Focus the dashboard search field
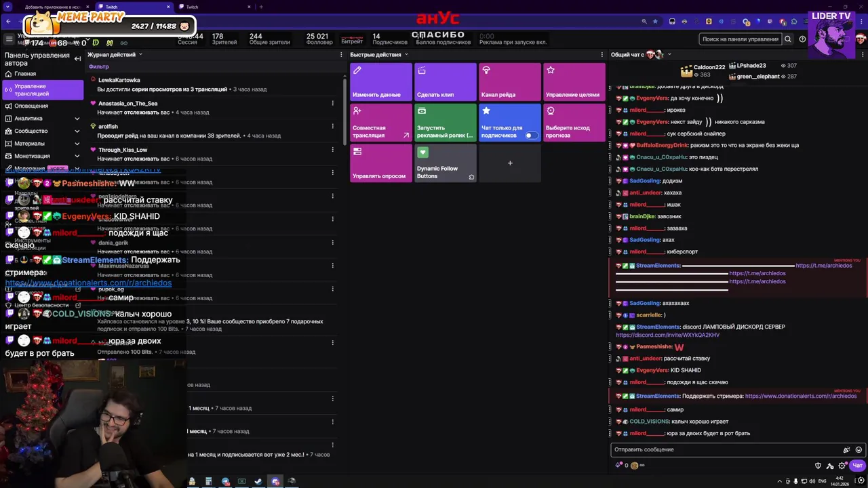 [x=740, y=39]
